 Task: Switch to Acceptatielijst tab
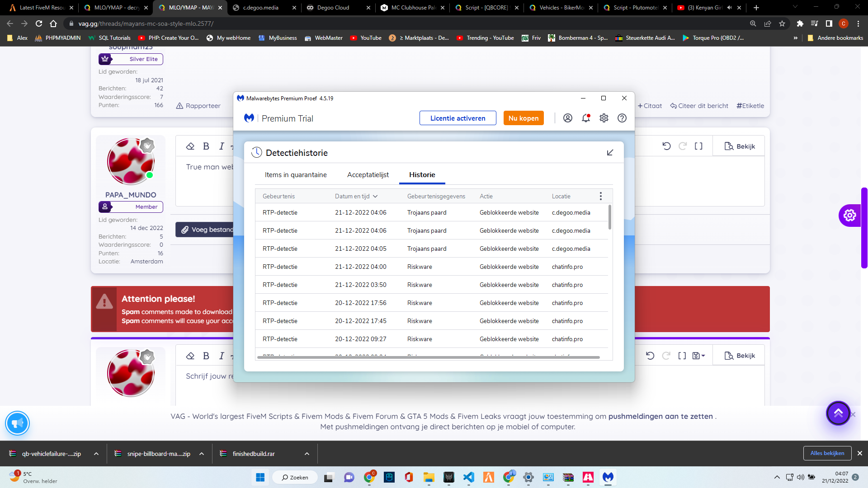click(x=368, y=175)
